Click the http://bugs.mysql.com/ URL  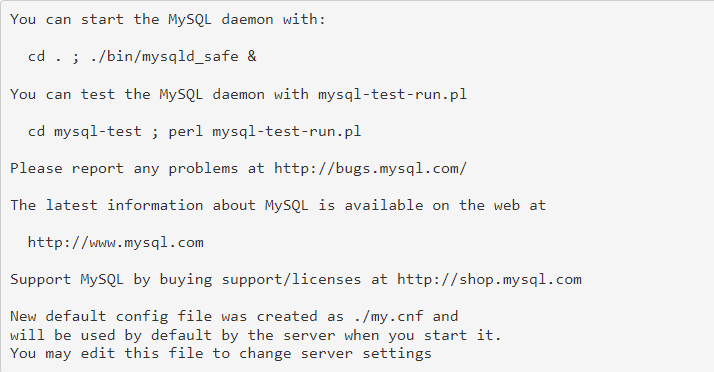point(370,168)
